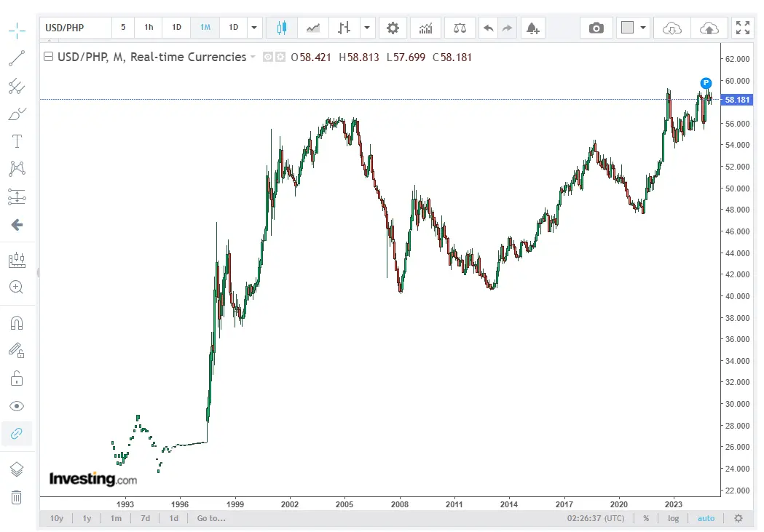Select the 1M monthly interval
This screenshot has height=532, width=764.
click(x=205, y=27)
